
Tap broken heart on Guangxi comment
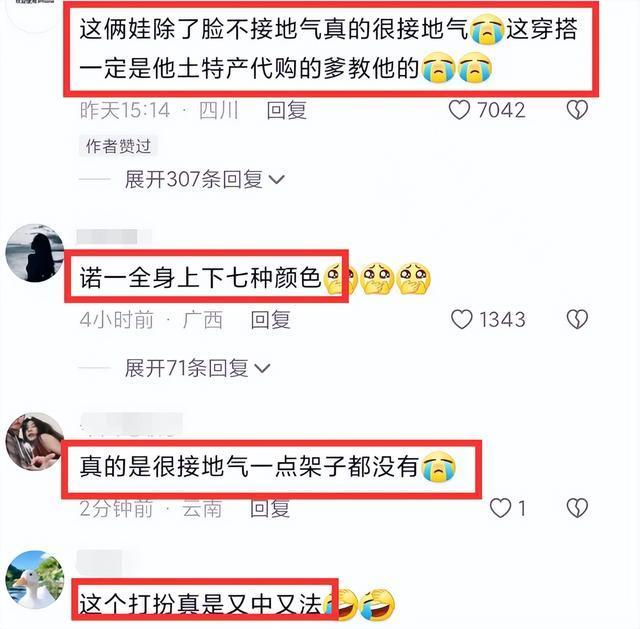tap(577, 319)
